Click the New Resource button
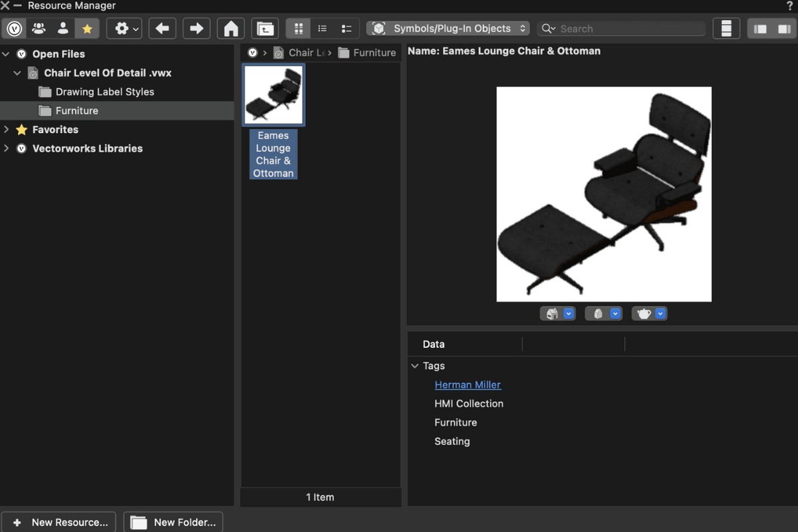This screenshot has height=532, width=798. click(60, 522)
